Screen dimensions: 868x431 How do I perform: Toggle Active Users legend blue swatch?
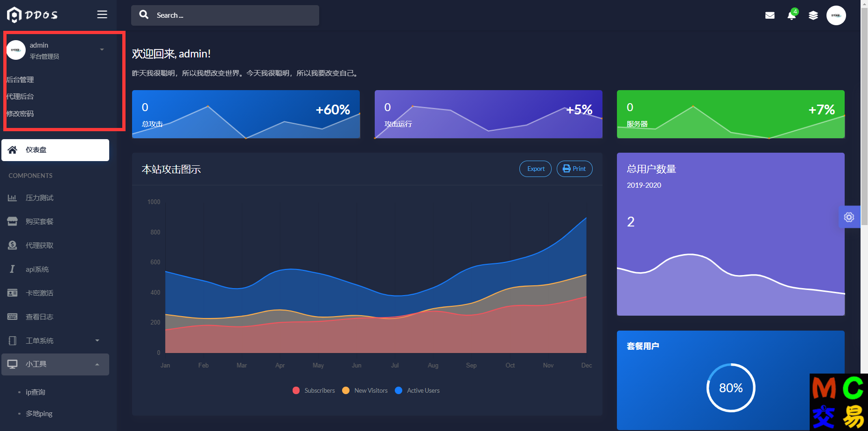tap(399, 390)
